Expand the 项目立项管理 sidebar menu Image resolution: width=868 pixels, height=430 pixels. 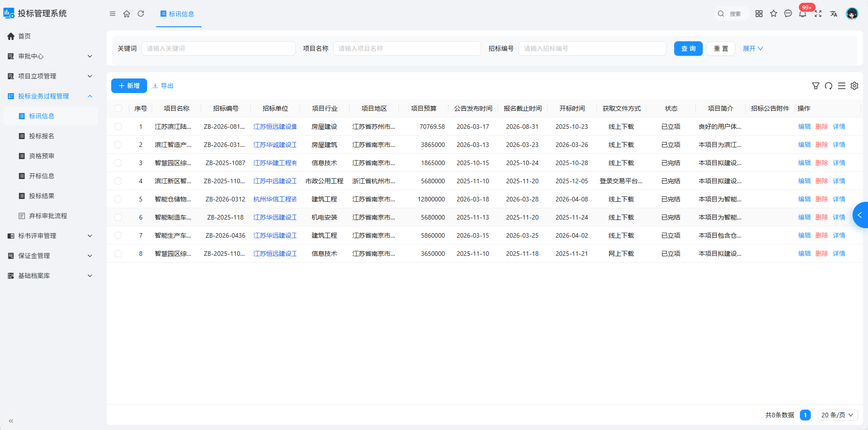point(50,76)
